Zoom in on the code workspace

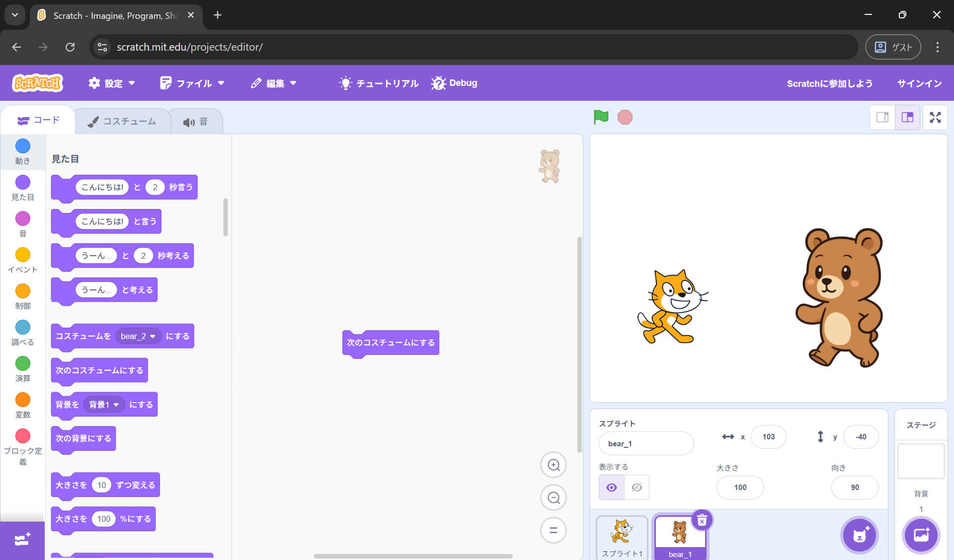[x=553, y=465]
